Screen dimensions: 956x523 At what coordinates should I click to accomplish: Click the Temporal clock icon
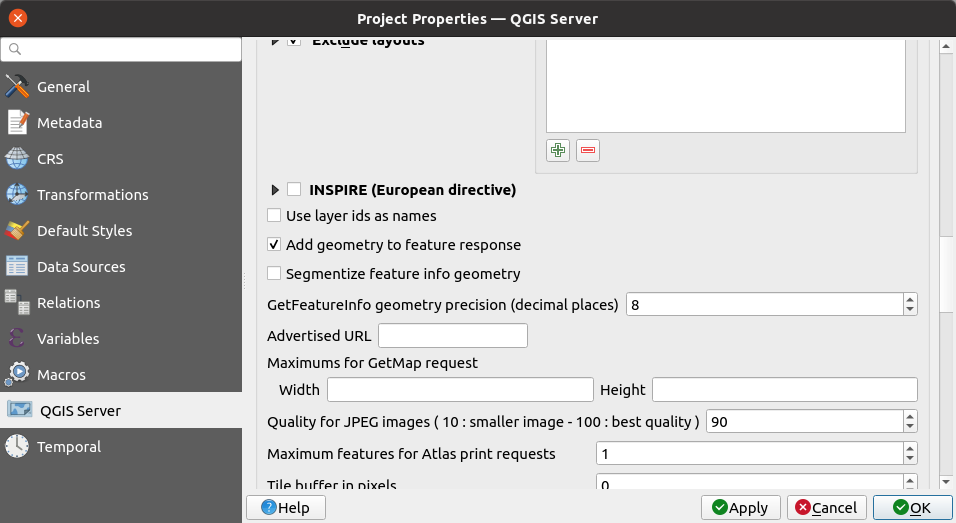(17, 446)
